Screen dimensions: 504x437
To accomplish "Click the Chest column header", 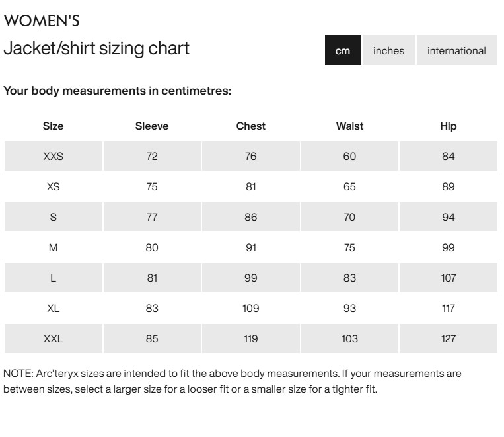I will coord(251,126).
